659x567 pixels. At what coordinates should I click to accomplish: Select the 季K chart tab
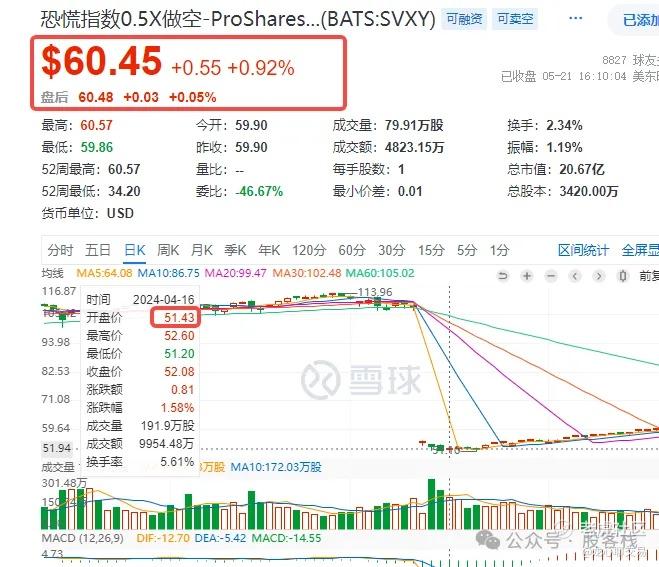coord(235,250)
